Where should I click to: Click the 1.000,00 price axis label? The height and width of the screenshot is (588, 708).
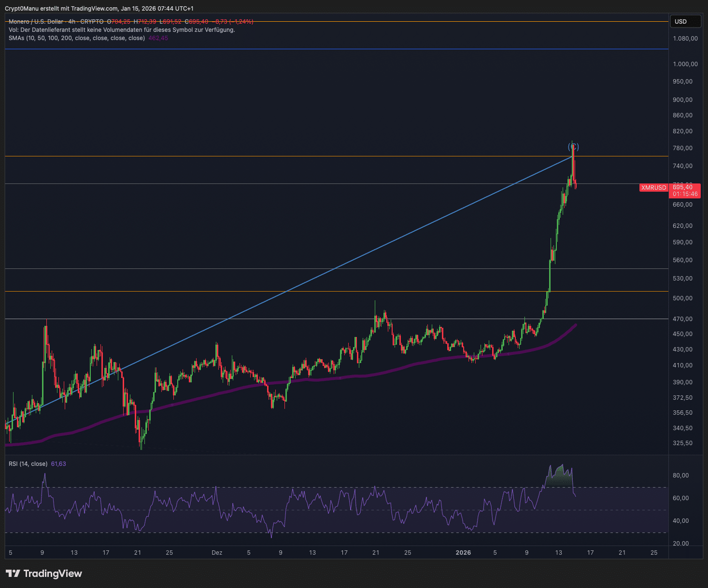click(x=685, y=64)
